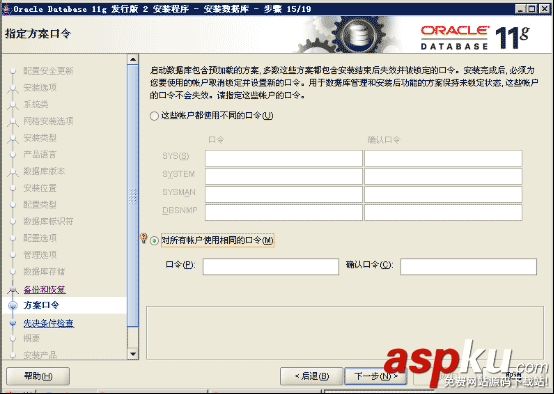Click the 数据库标识符 step text
554x394 pixels.
48,221
